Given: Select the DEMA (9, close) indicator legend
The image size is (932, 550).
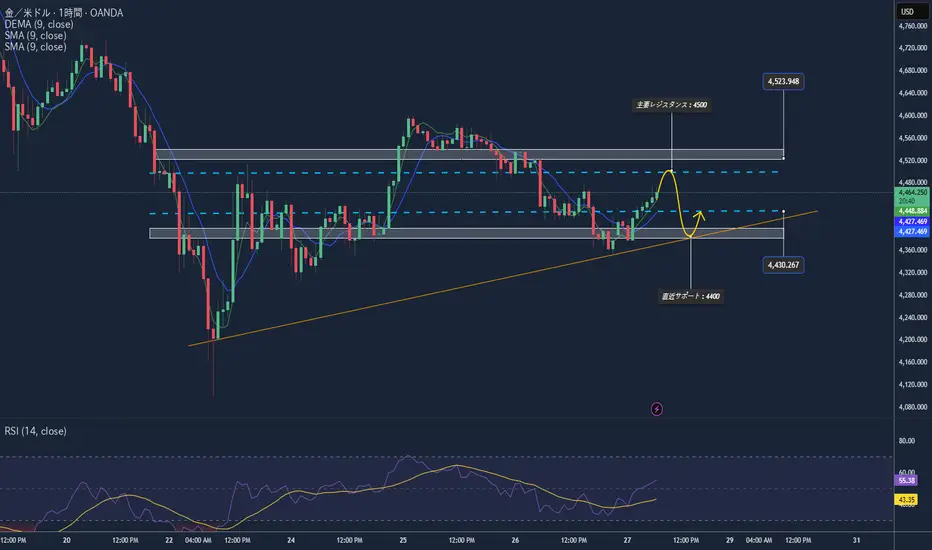Looking at the screenshot, I should point(39,24).
